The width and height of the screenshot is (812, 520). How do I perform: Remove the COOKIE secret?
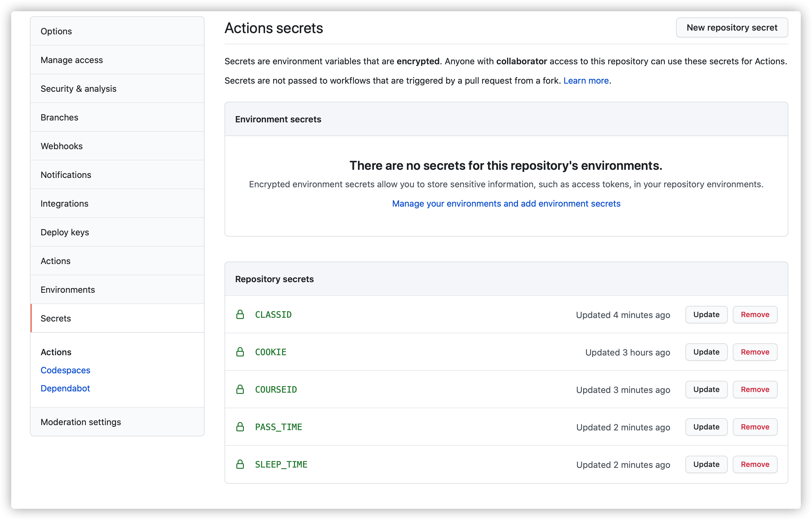pyautogui.click(x=755, y=352)
